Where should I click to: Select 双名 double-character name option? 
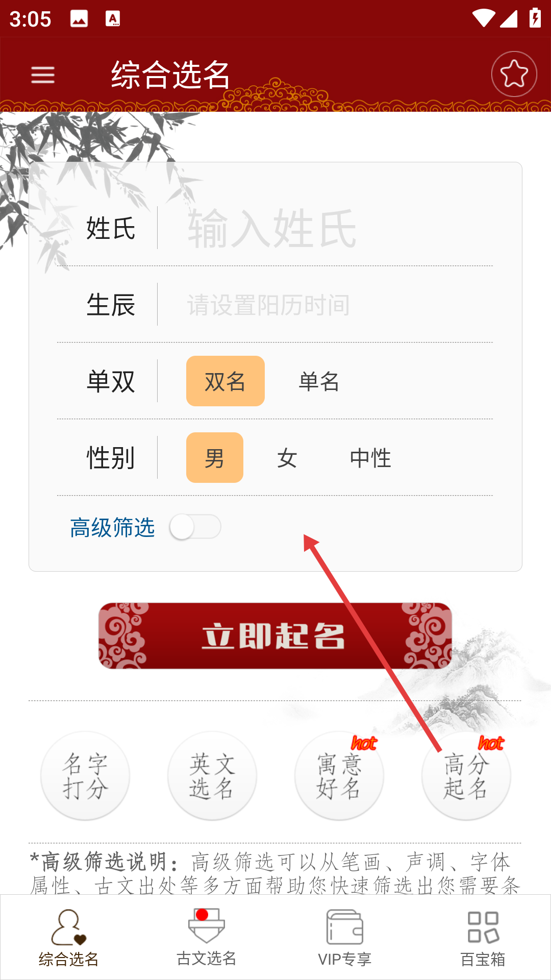(x=226, y=381)
